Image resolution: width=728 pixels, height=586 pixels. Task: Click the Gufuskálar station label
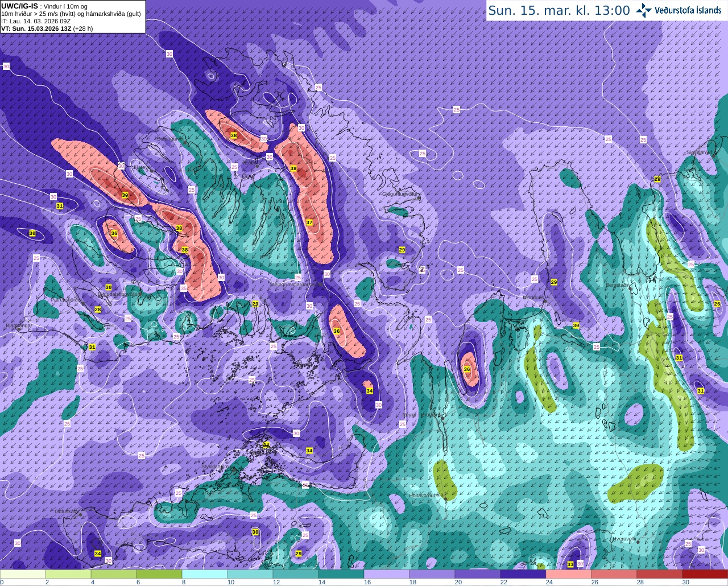[x=67, y=511]
